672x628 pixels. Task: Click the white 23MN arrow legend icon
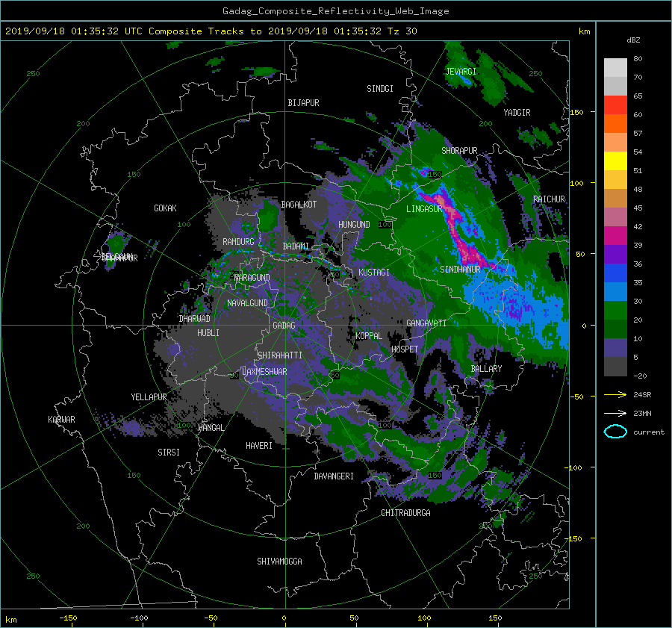click(x=615, y=413)
